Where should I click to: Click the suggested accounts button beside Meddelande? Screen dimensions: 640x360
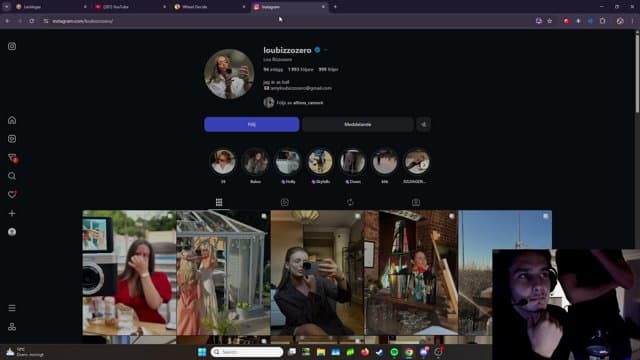423,124
